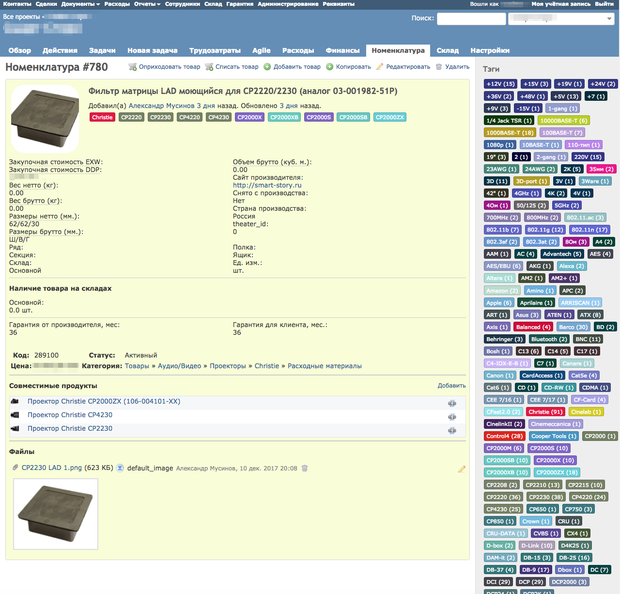
Task: Open Гарантия in the top menu
Action: coord(240,4)
